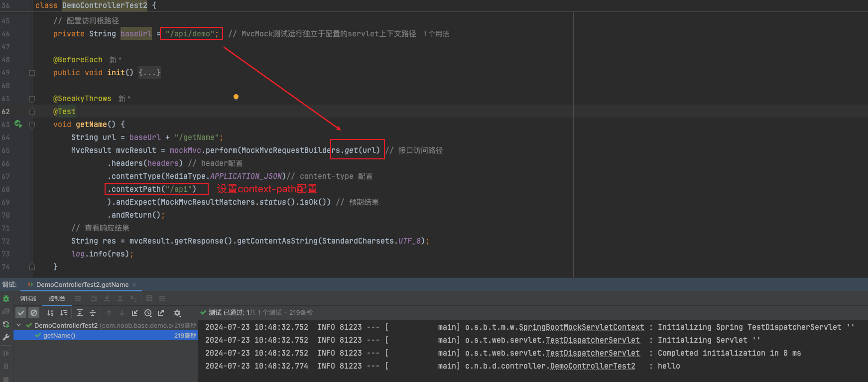
Task: Click trace current stream chain icon
Action: pos(162,298)
